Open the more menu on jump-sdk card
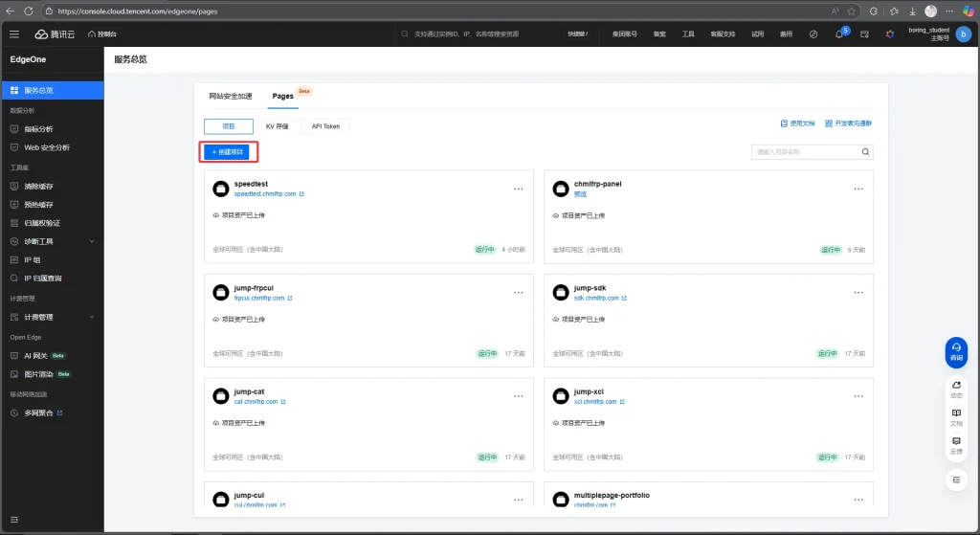Image resolution: width=980 pixels, height=535 pixels. point(858,293)
